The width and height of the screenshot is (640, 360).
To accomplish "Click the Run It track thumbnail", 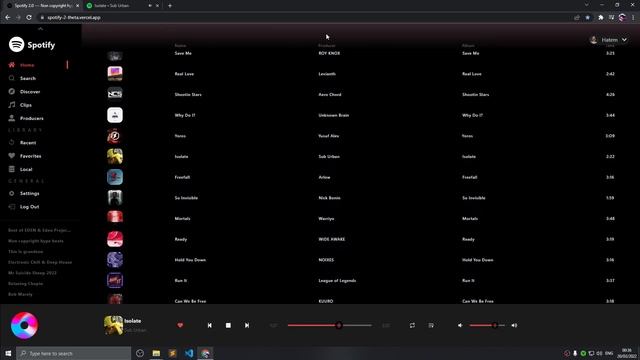I will point(115,280).
